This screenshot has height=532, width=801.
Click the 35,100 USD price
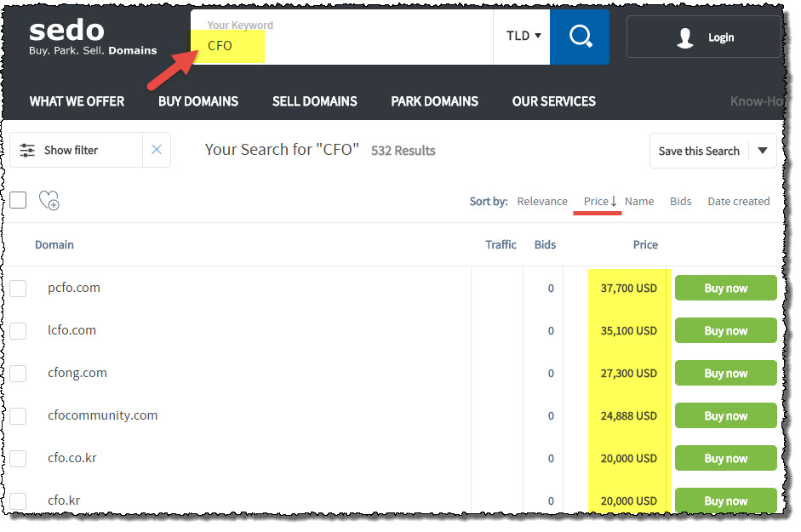[629, 330]
